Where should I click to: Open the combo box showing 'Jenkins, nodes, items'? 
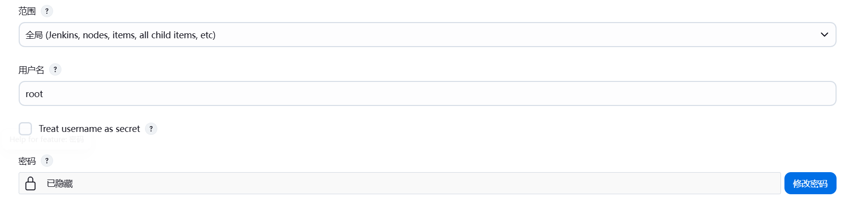pos(428,35)
